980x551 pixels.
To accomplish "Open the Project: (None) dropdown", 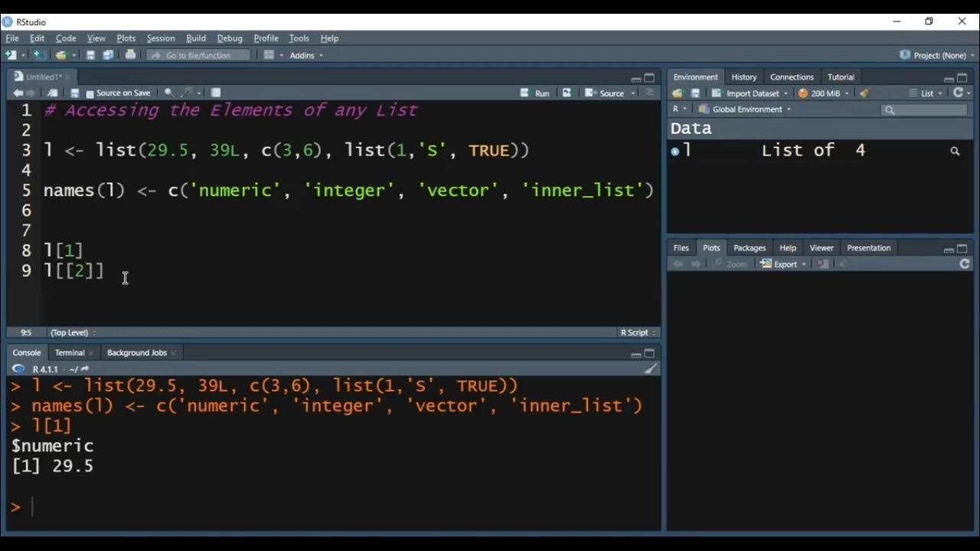I will [938, 55].
